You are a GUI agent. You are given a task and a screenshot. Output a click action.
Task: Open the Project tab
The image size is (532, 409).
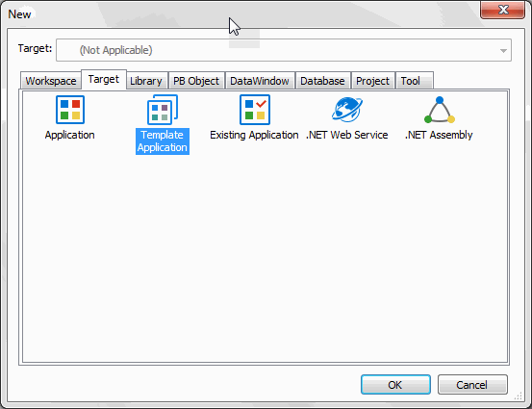373,81
